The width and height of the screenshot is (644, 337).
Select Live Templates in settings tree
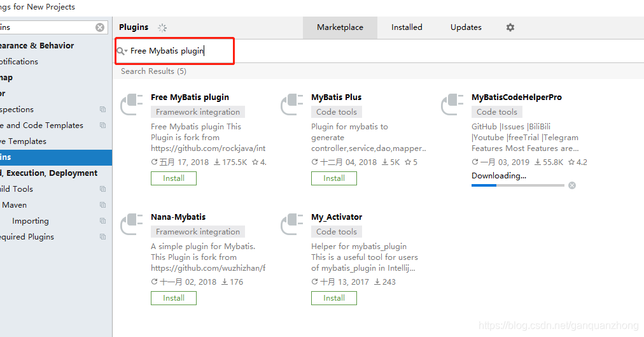pyautogui.click(x=24, y=141)
